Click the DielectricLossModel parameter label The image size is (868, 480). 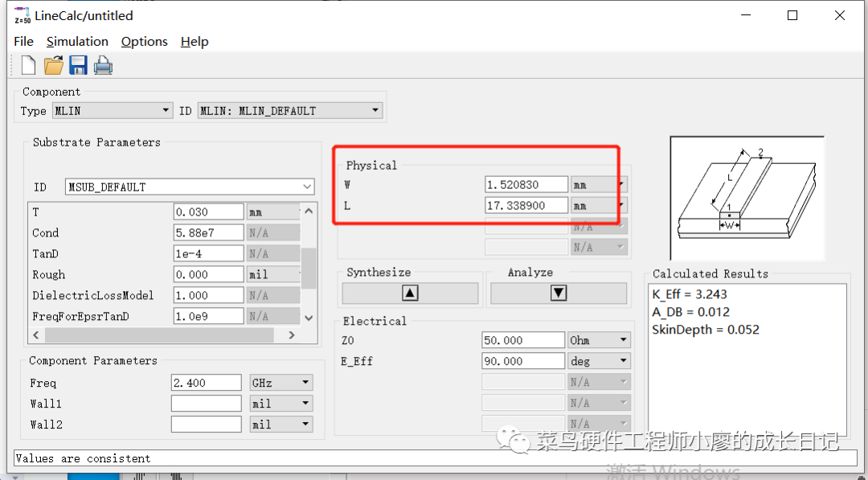pos(93,295)
